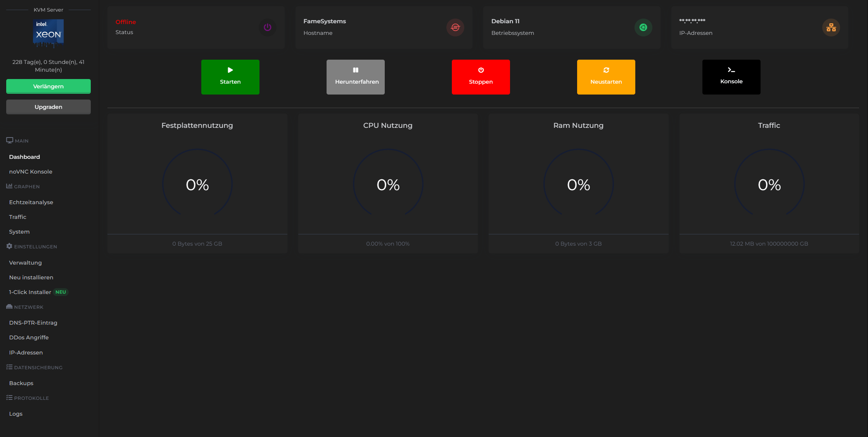The image size is (868, 437).
Task: Select Neu installieren in settings menu
Action: 31,277
